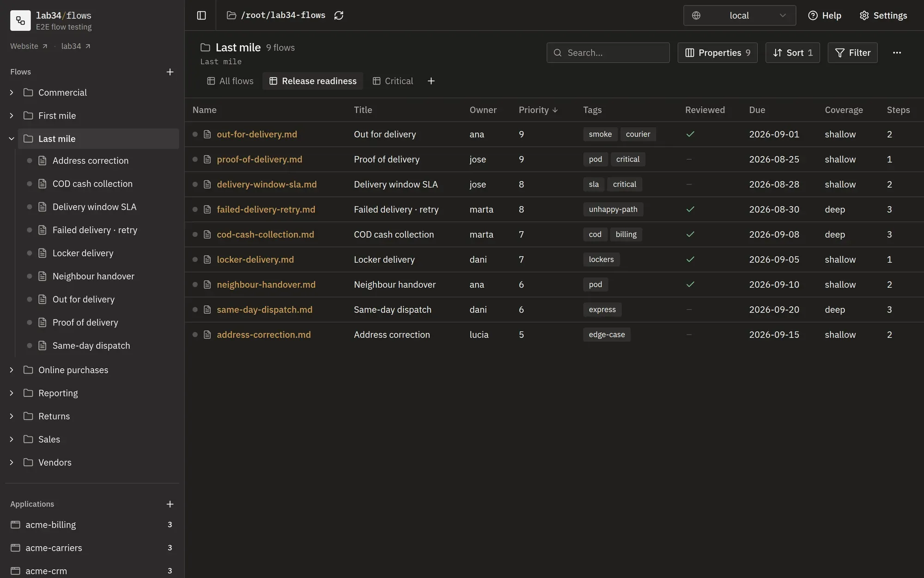Add a new application with the Applications plus icon
The height and width of the screenshot is (578, 924).
tap(170, 504)
